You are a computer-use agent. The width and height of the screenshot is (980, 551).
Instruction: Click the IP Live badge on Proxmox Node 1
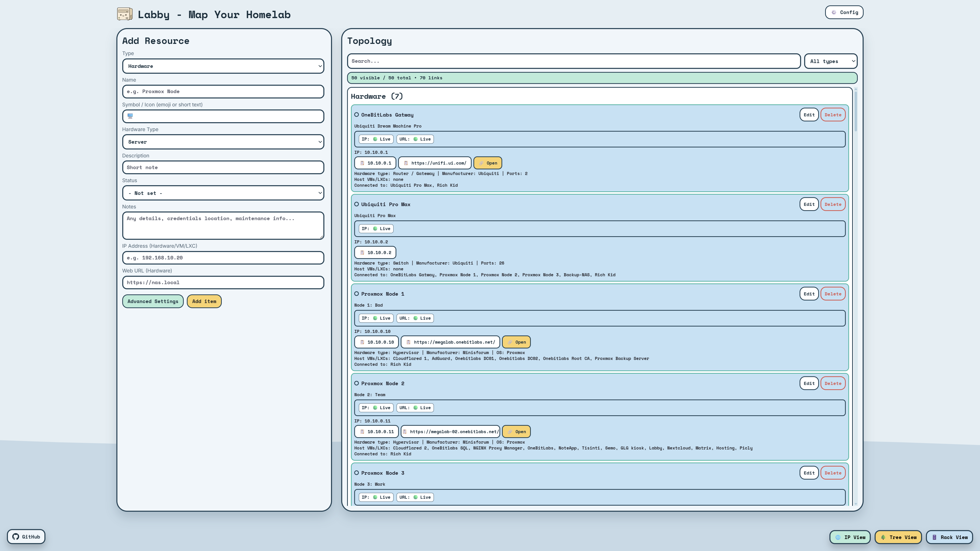376,318
